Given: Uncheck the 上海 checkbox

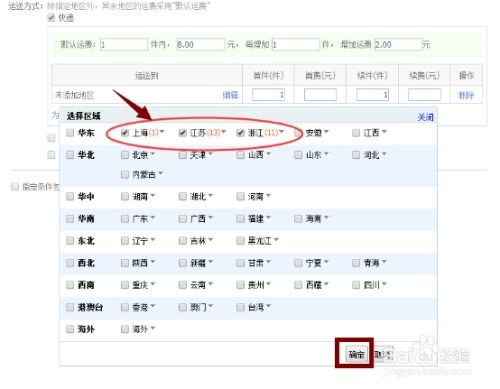Looking at the screenshot, I should click(x=125, y=133).
